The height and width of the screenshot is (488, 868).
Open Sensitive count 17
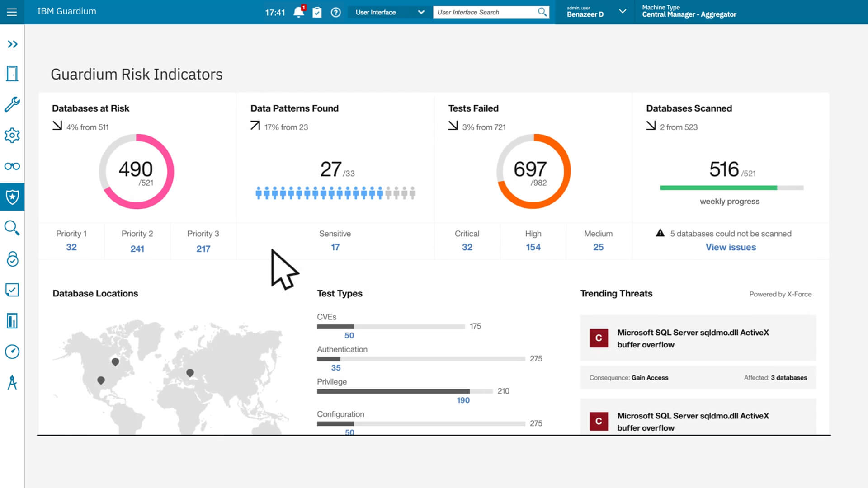(335, 247)
